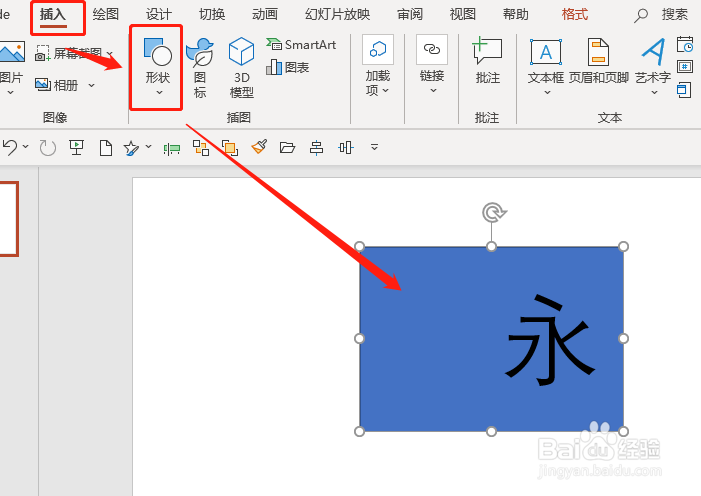Viewport: 701px width, 496px height.
Task: Insert a SmartArt graphic
Action: pos(301,45)
